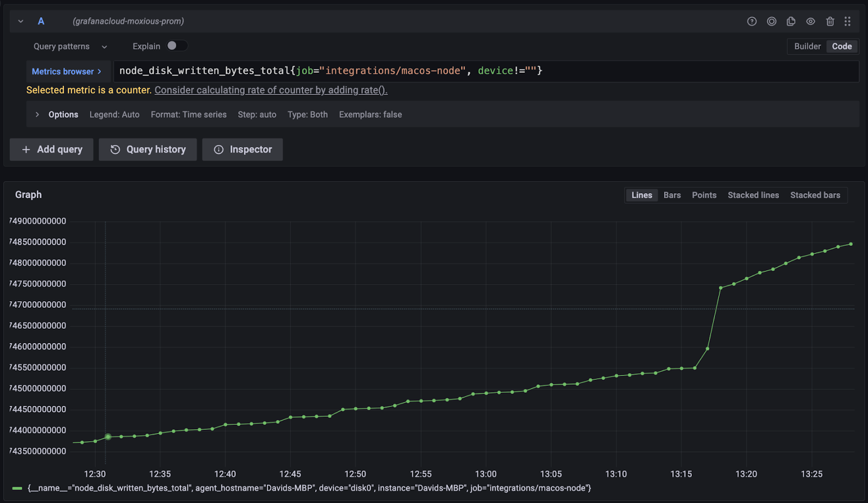Duplicate the query using the copy icon
Image resolution: width=868 pixels, height=503 pixels.
coord(790,21)
